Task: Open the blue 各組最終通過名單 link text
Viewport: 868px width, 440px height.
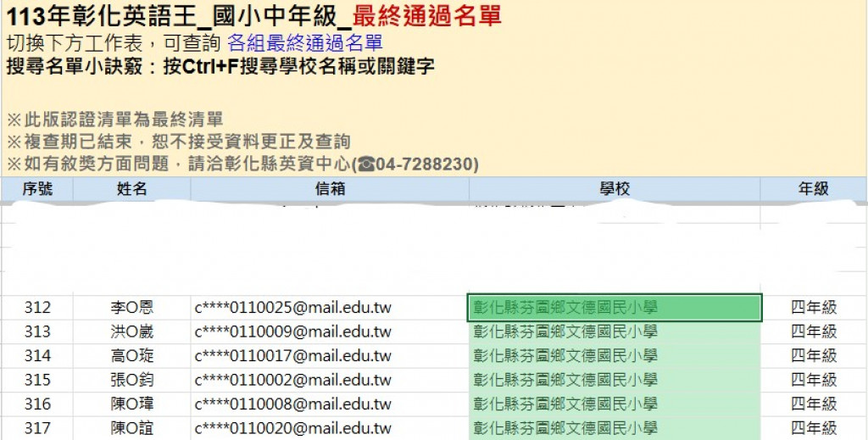Action: click(x=304, y=43)
